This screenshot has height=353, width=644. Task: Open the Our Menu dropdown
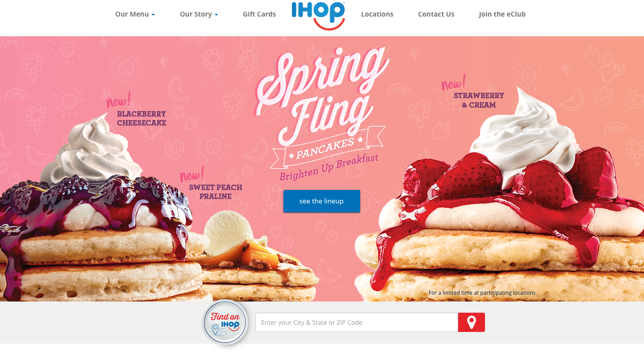(135, 14)
